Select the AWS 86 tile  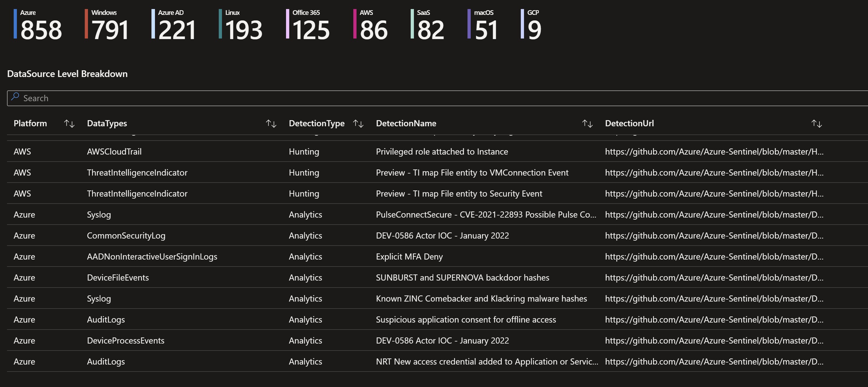(x=370, y=24)
